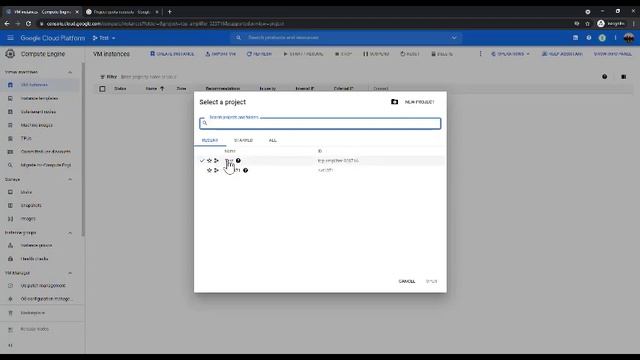This screenshot has height=360, width=640.
Task: Star the second project row
Action: pyautogui.click(x=209, y=170)
